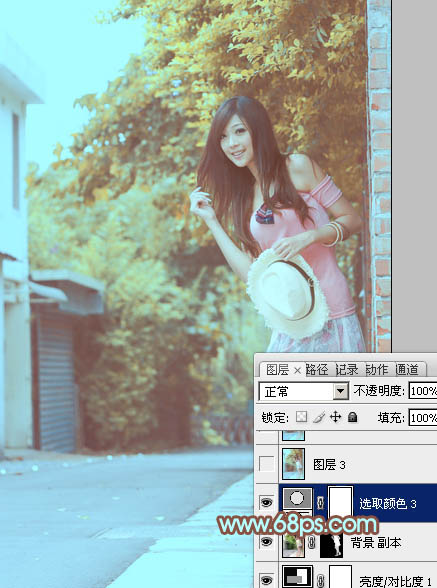Hide the 背景 副本 layer
The width and height of the screenshot is (437, 588).
(266, 542)
